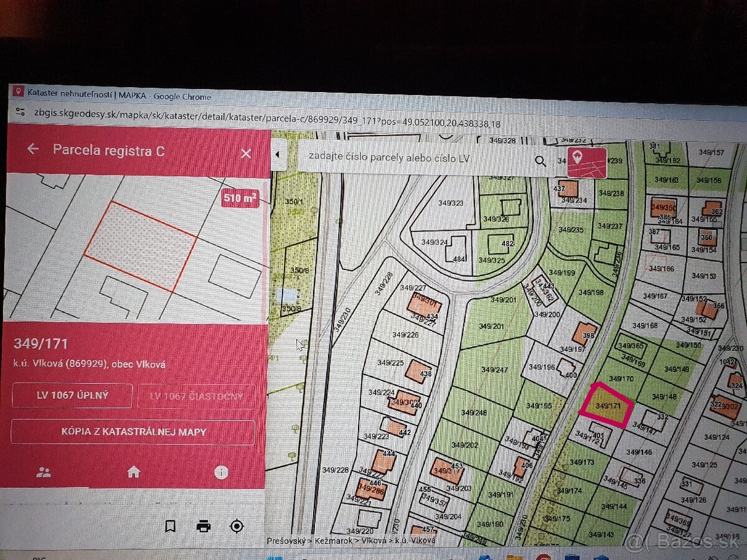Bookmark this parcel
Image resolution: width=747 pixels, height=560 pixels.
pyautogui.click(x=170, y=526)
